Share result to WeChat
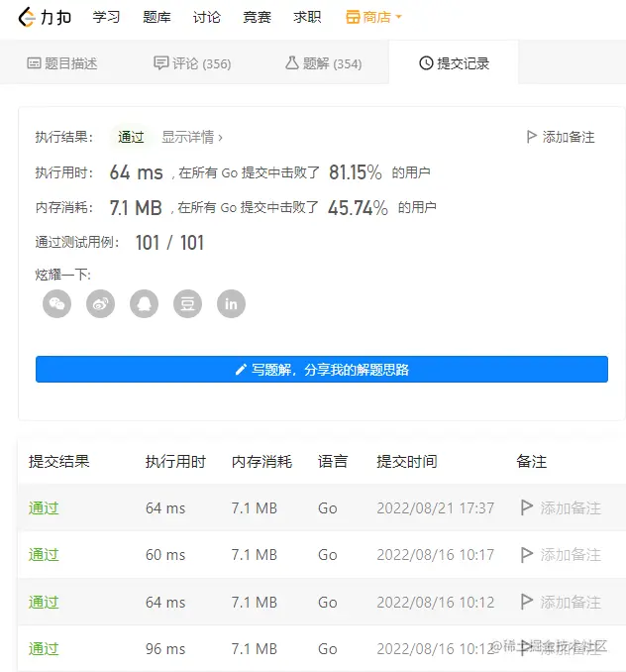Viewport: 626px width, 672px height. [x=56, y=304]
